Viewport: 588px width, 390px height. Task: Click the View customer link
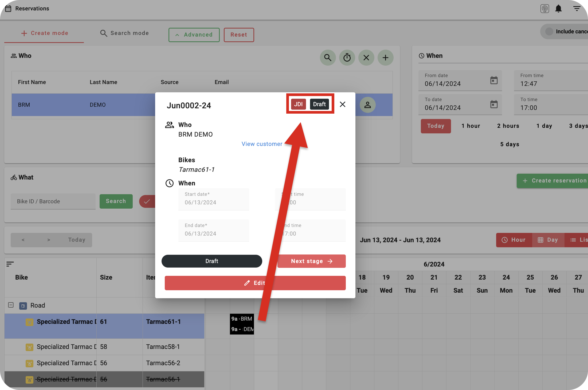[262, 144]
